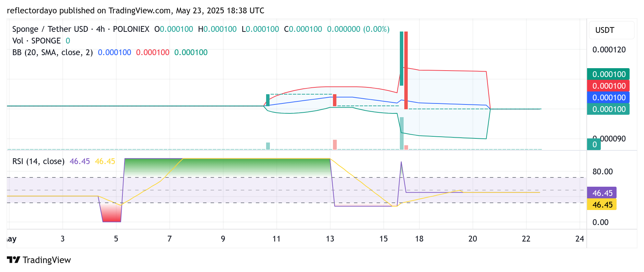Click the top green 0.000100 price tag
The width and height of the screenshot is (644, 272).
[x=608, y=74]
